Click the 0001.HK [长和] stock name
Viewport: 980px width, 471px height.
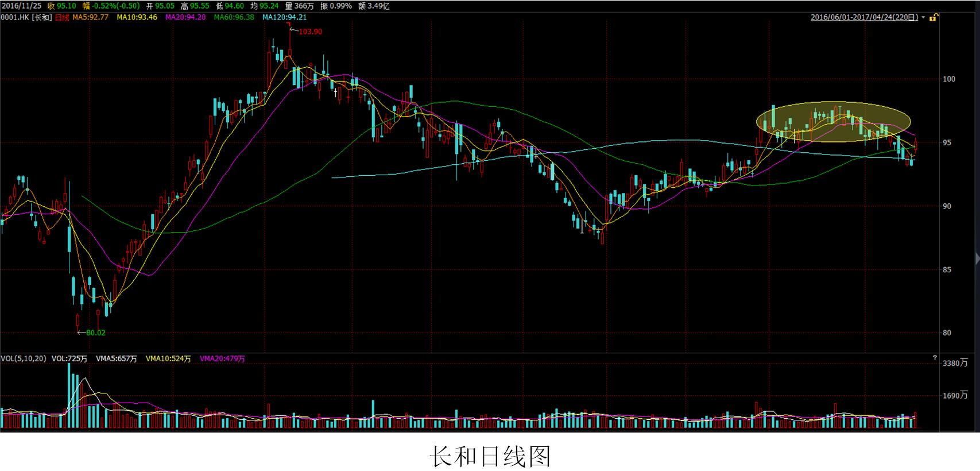26,17
